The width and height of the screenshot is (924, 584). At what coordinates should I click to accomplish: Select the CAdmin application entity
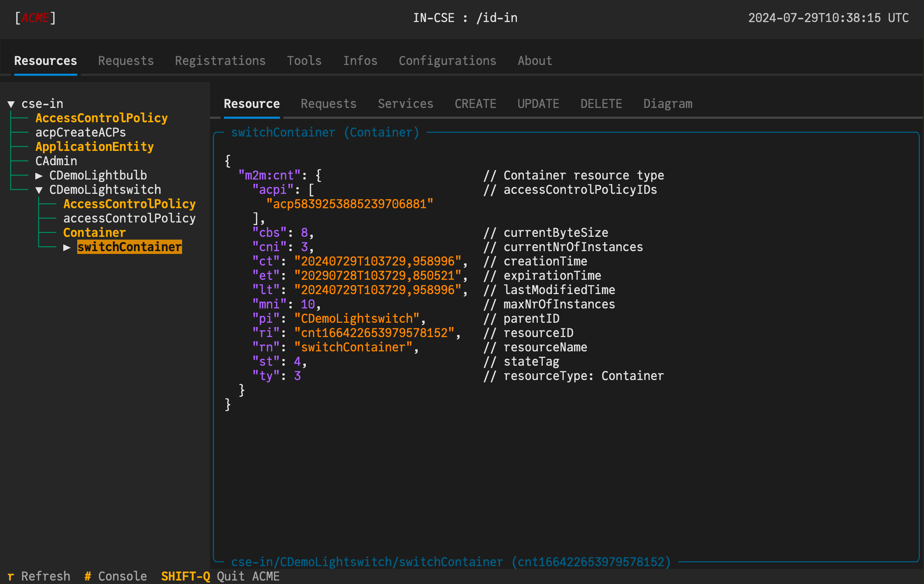pyautogui.click(x=56, y=161)
